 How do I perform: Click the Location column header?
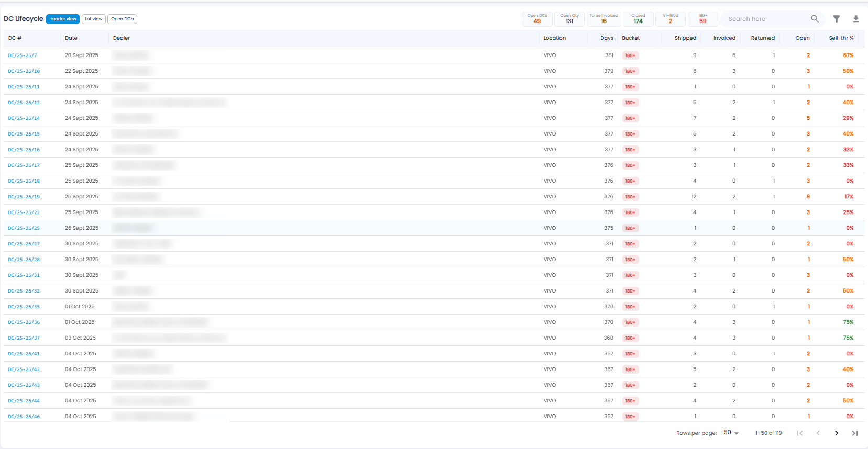555,38
